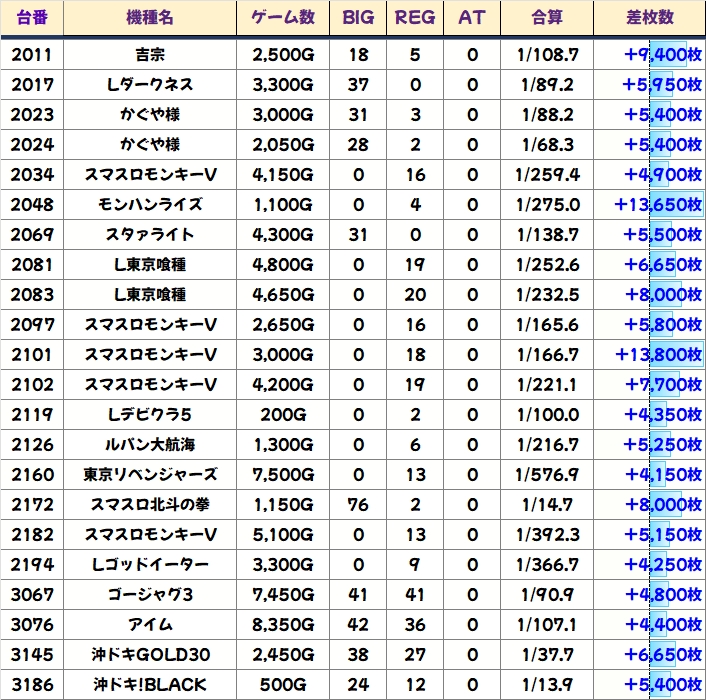Select the REG column header
This screenshot has width=706, height=700.
415,18
